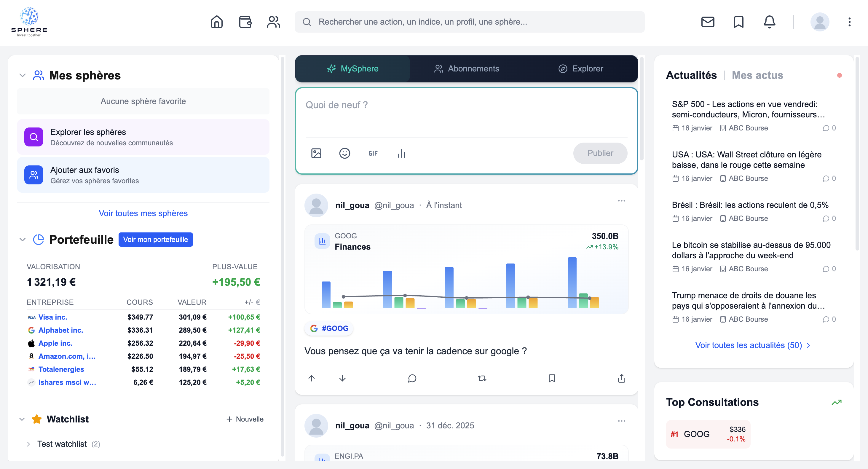868x469 pixels.
Task: Open the messages envelope icon
Action: [707, 22]
